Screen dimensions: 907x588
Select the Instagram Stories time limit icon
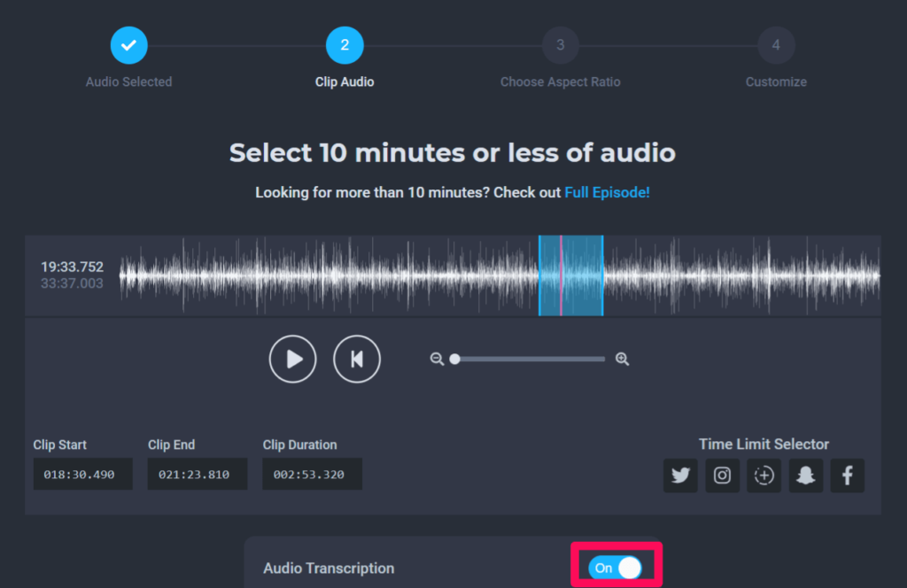click(764, 476)
